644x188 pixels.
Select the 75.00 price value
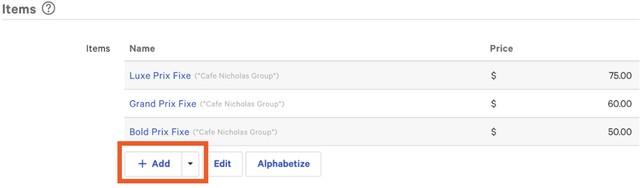coord(620,75)
